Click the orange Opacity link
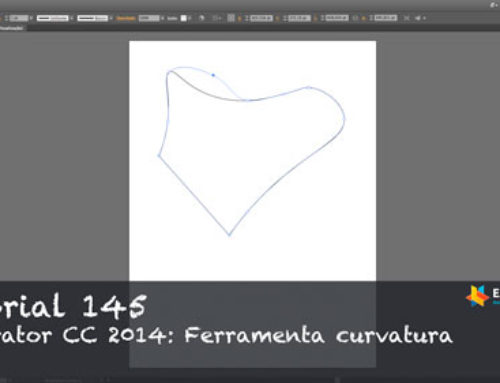Viewport: 500px width, 383px height. pos(126,18)
